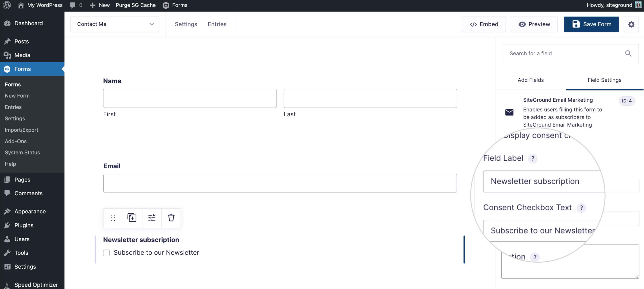Preview the form
The height and width of the screenshot is (289, 644).
tap(534, 24)
